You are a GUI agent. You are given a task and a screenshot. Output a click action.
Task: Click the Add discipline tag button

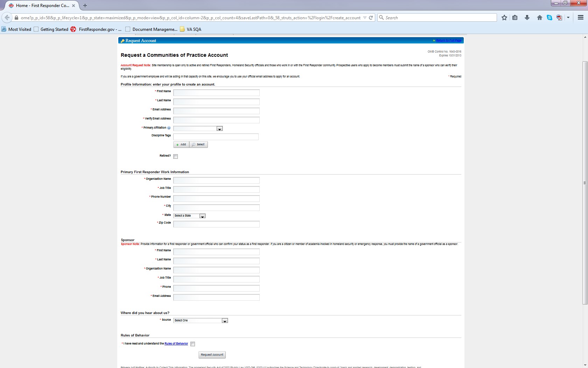pyautogui.click(x=181, y=145)
